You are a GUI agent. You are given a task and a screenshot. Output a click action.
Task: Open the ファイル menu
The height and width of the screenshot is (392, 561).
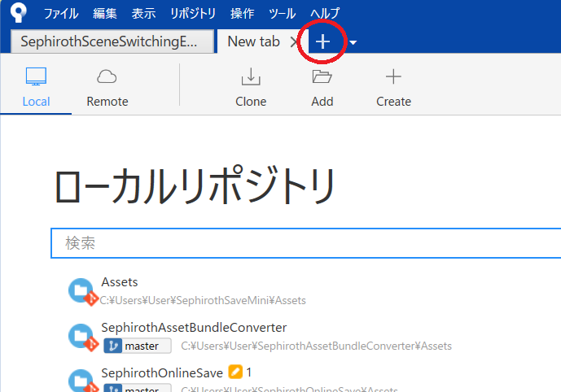(x=61, y=14)
